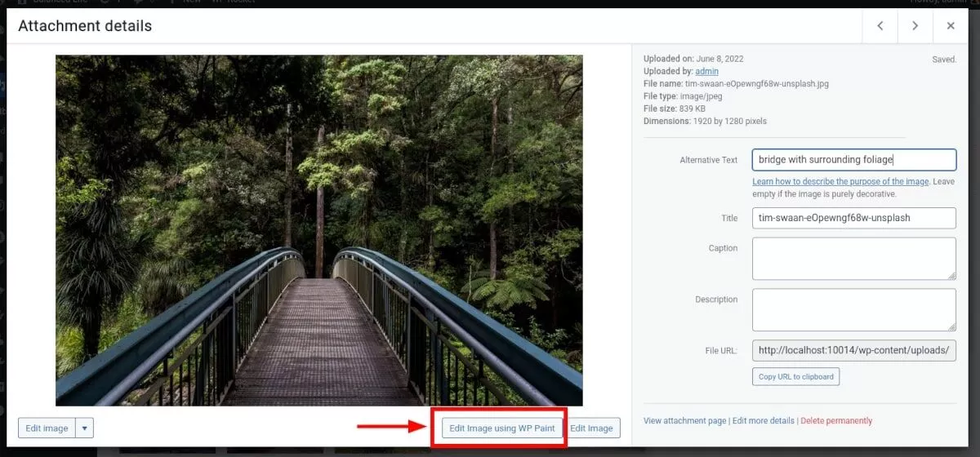Click the Title input field
The width and height of the screenshot is (980, 457).
[853, 218]
